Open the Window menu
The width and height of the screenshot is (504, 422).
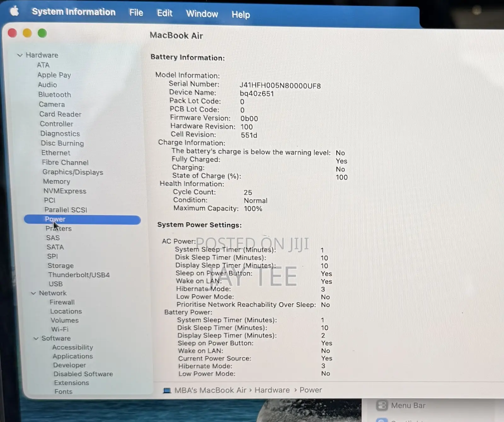(x=202, y=14)
